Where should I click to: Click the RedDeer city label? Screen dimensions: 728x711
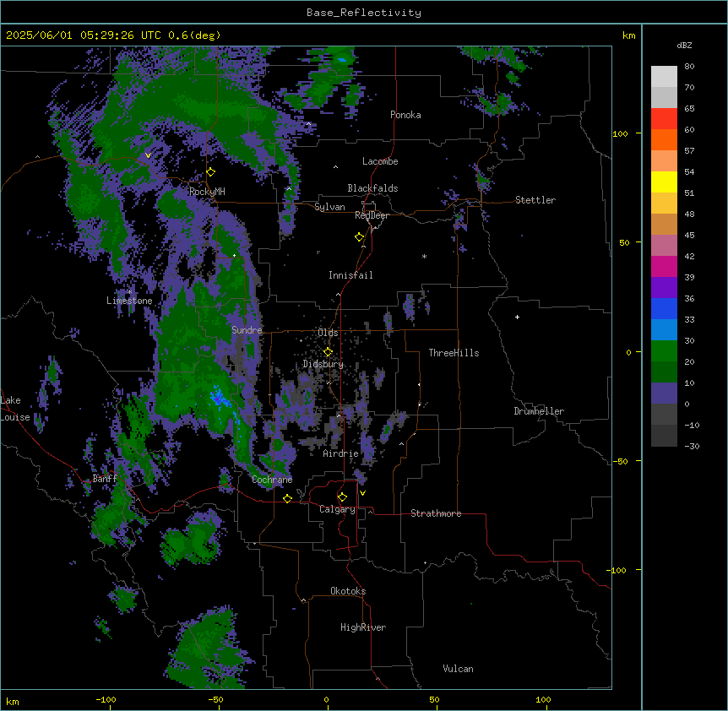tap(372, 215)
